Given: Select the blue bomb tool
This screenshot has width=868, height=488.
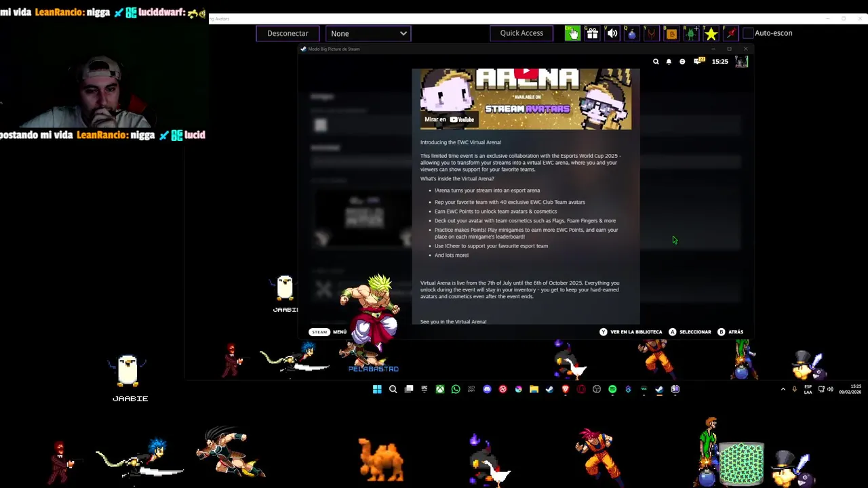Looking at the screenshot, I should [631, 33].
